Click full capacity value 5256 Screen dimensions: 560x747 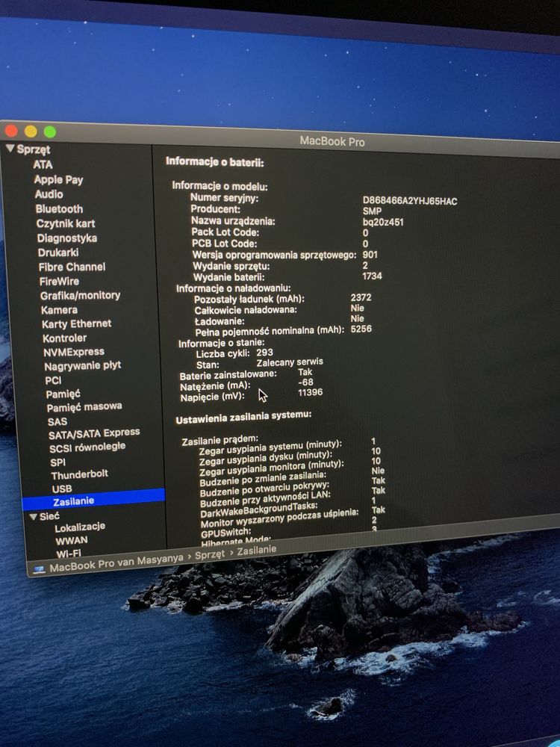pyautogui.click(x=361, y=329)
